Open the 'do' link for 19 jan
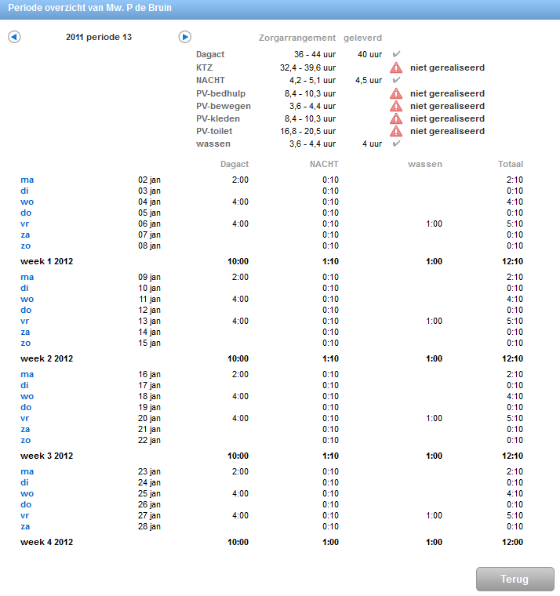The height and width of the screenshot is (596, 560). pos(26,407)
